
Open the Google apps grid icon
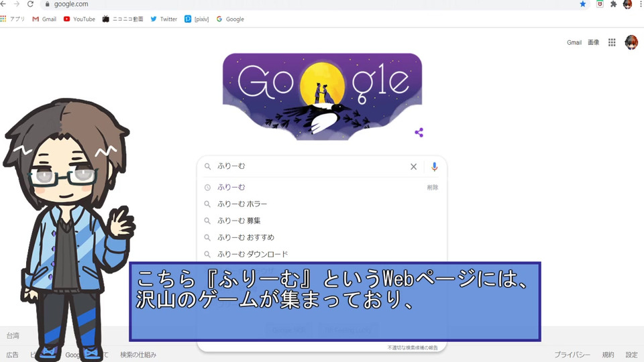tap(612, 42)
